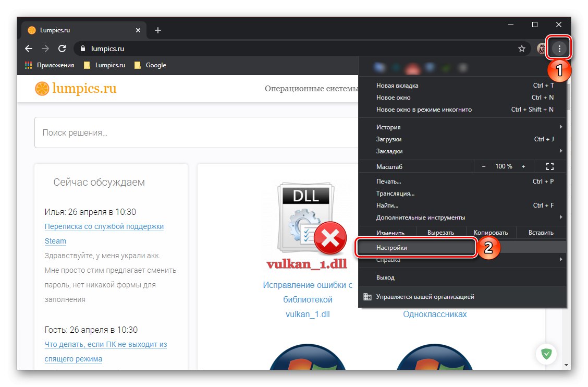Choose Новое окно from the menu
The height and width of the screenshot is (387, 588).
(x=462, y=98)
